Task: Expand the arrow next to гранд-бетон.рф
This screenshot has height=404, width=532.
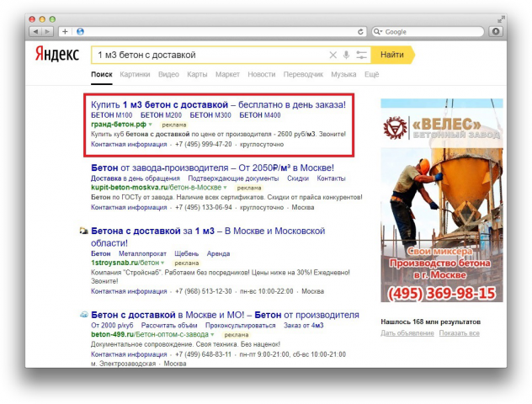Action: tap(151, 125)
